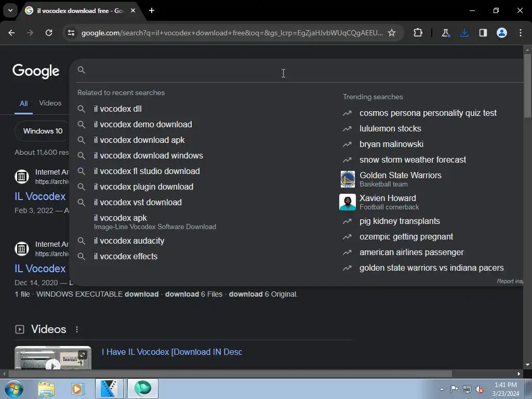Open trending Golden State Warriors entry
The width and height of the screenshot is (532, 399).
point(401,179)
